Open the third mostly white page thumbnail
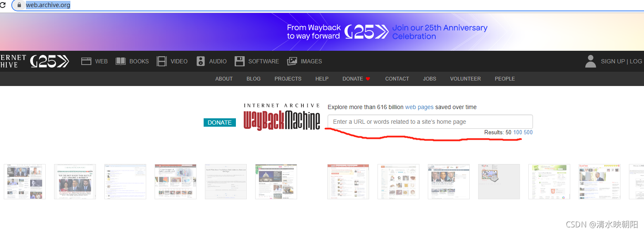The height and width of the screenshot is (232, 644). click(125, 182)
